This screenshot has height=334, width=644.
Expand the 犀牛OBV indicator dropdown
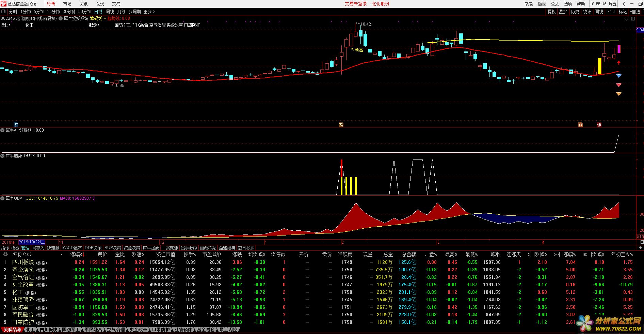[x=3, y=198]
